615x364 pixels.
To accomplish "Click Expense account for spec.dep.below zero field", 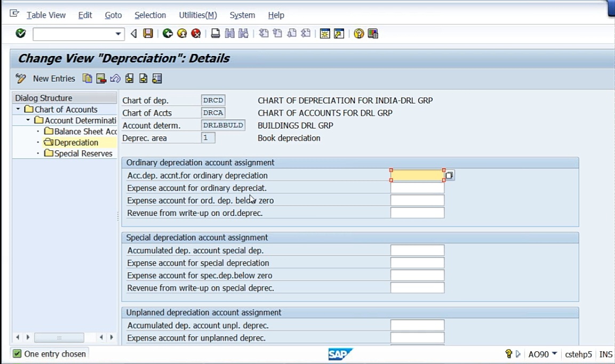I will tap(417, 275).
